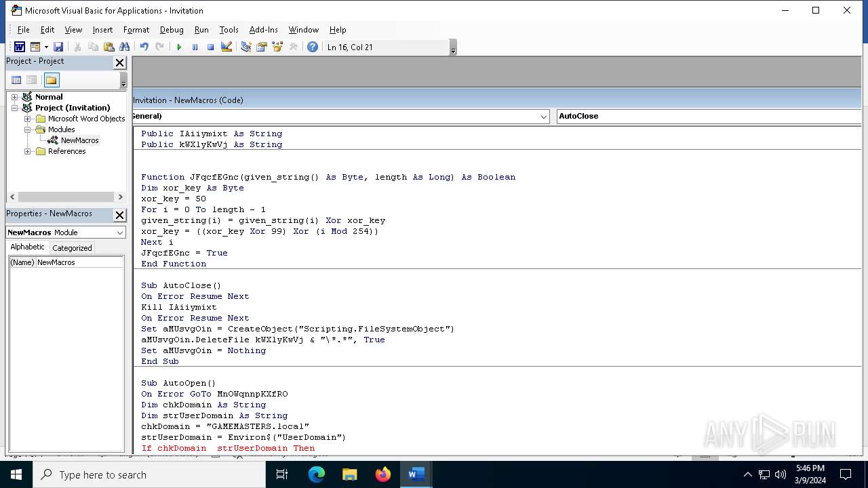Open the Insert menu
Image resolution: width=868 pixels, height=488 pixels.
tap(102, 30)
